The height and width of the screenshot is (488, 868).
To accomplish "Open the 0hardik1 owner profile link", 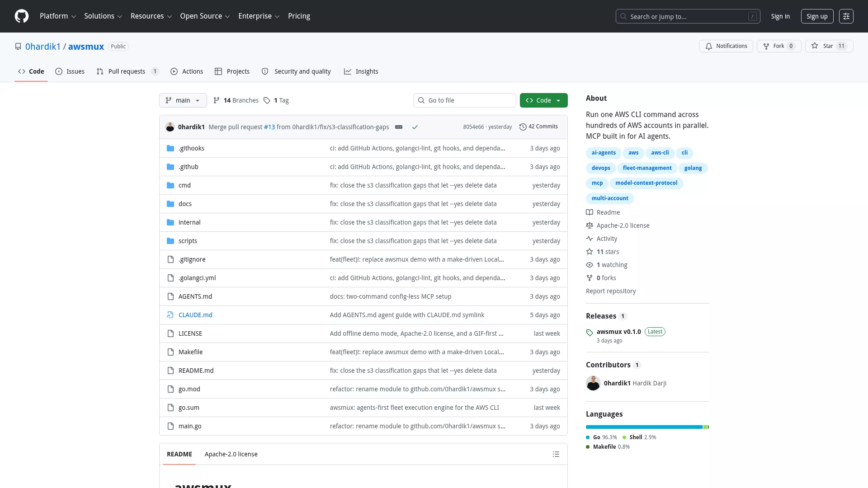I will click(43, 47).
